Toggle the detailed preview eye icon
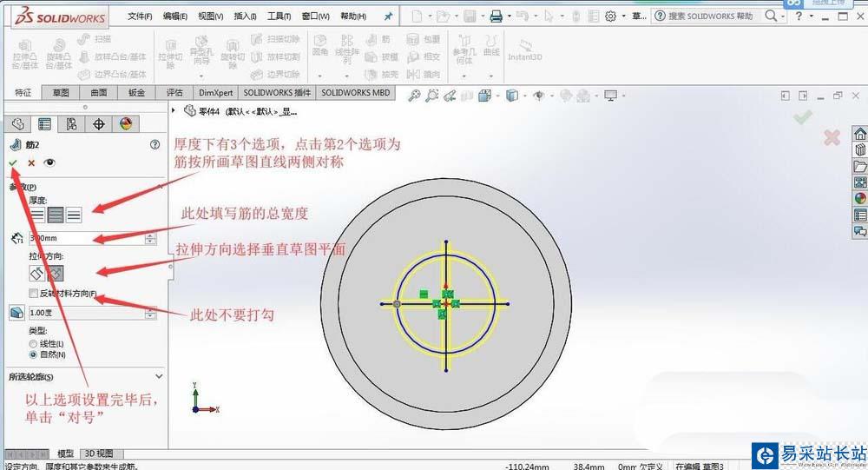 coord(49,162)
